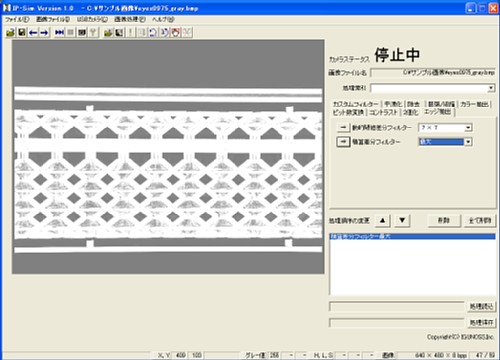The height and width of the screenshot is (360, 500).
Task: Select the highlighted entry in the processing list
Action: pos(412,237)
